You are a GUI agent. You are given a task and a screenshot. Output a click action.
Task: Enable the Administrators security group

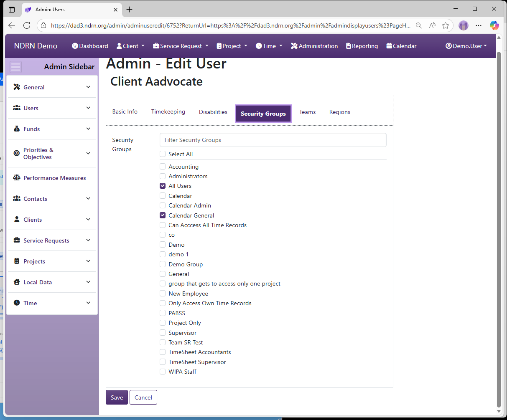click(163, 176)
